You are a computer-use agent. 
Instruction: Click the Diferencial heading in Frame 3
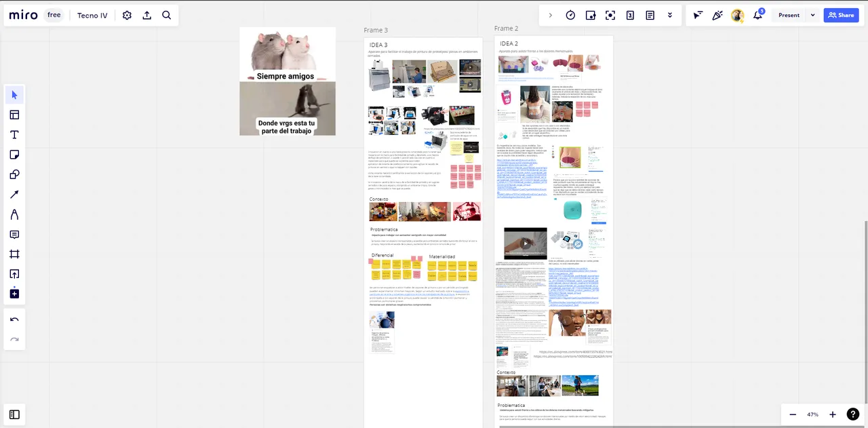coord(382,256)
